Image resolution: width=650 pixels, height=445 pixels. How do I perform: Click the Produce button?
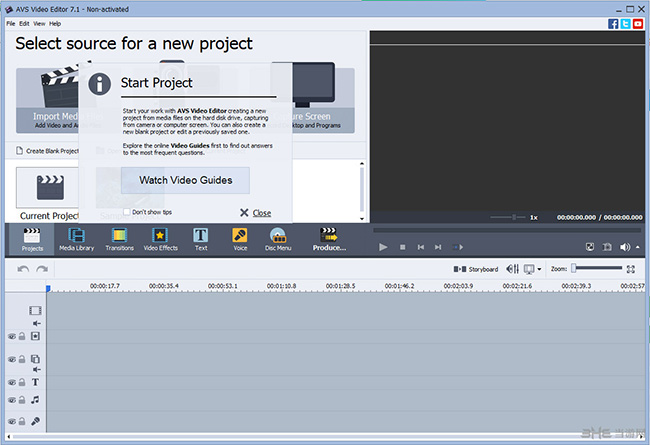click(x=329, y=239)
